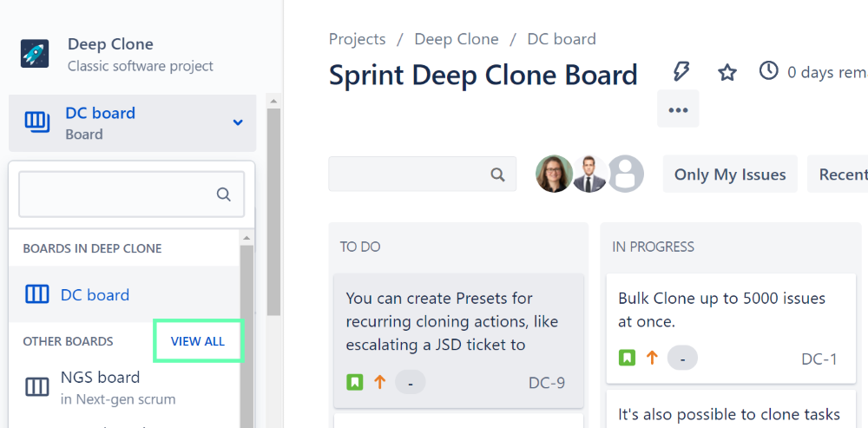Click the search magnifier in board filter
The image size is (868, 428).
(497, 174)
